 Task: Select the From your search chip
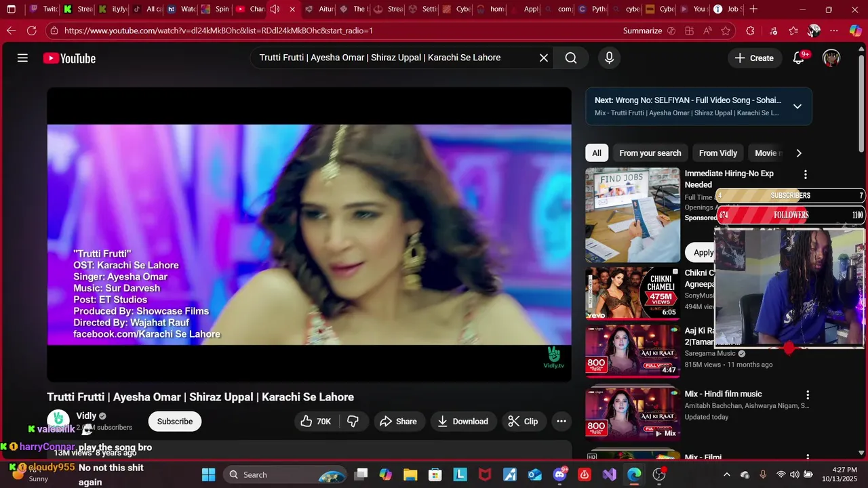(650, 153)
